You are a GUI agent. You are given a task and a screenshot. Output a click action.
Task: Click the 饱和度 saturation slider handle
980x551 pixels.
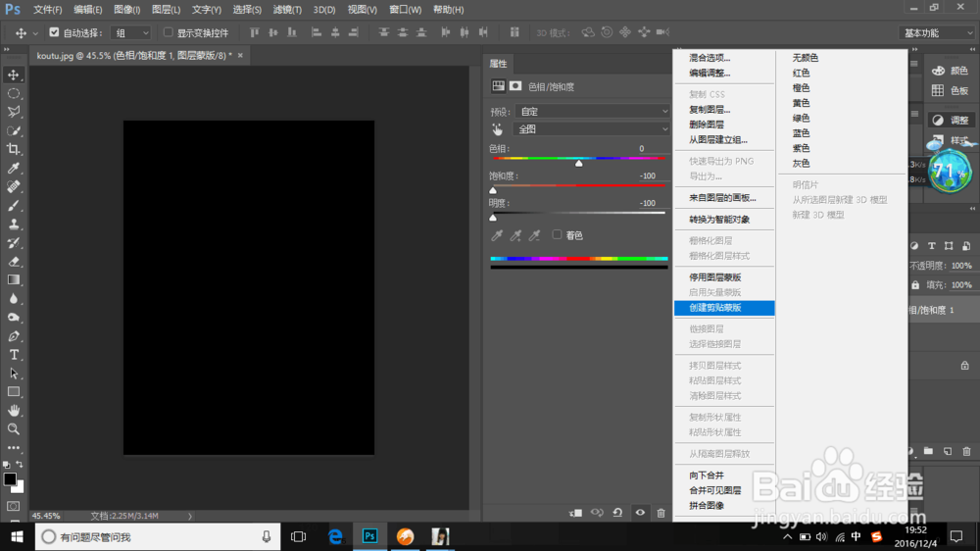pyautogui.click(x=493, y=190)
